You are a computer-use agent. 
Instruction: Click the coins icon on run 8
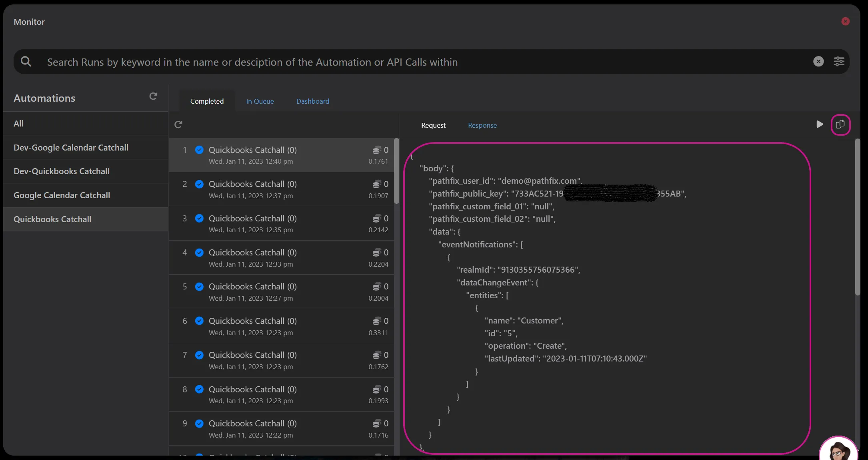point(376,390)
